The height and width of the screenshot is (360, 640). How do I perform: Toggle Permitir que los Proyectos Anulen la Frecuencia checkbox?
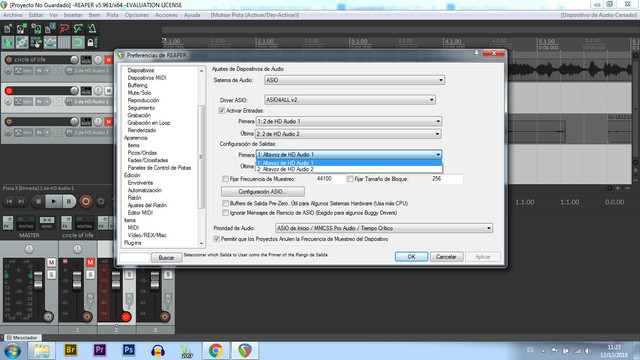tap(217, 239)
